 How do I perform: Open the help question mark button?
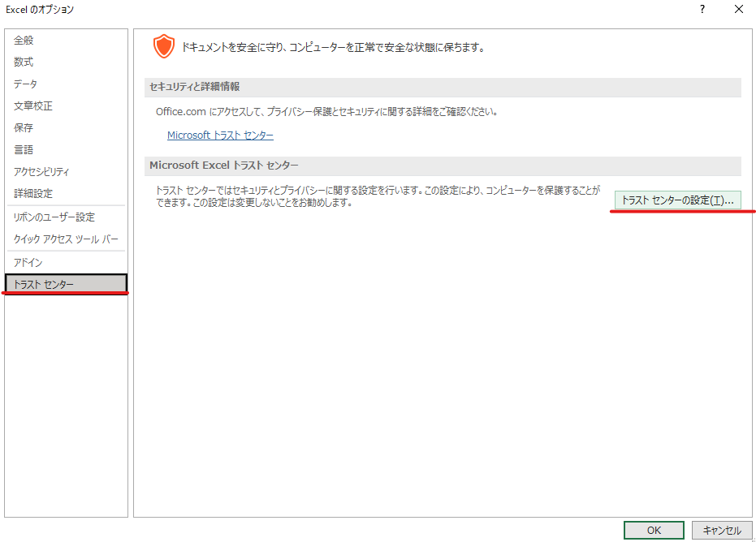(x=702, y=9)
